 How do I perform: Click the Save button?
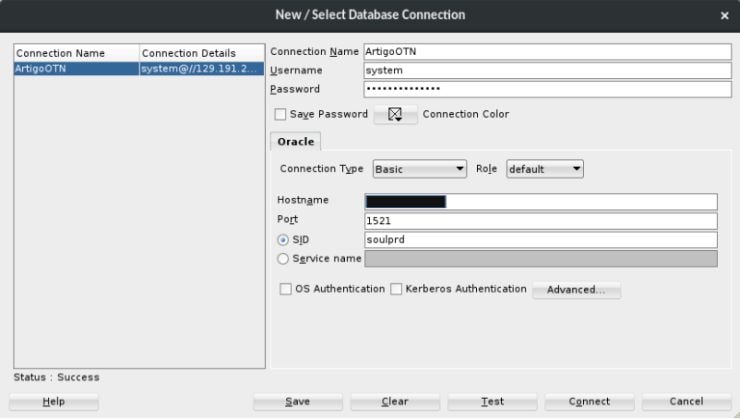298,402
